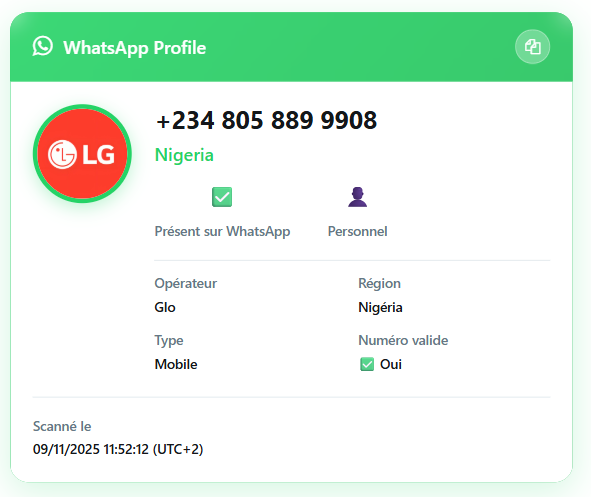The height and width of the screenshot is (497, 591).
Task: Click the Région field label
Action: 379,283
